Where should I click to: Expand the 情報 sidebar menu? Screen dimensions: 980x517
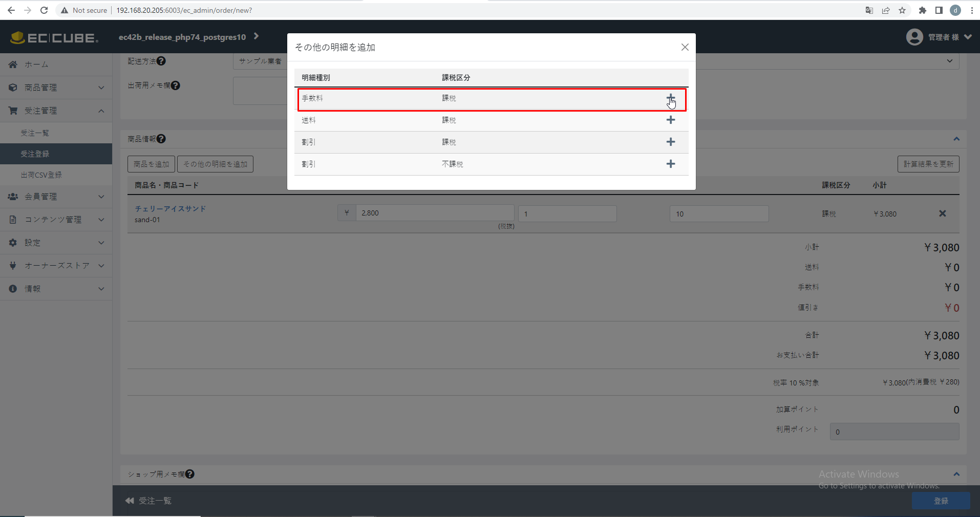tap(56, 289)
